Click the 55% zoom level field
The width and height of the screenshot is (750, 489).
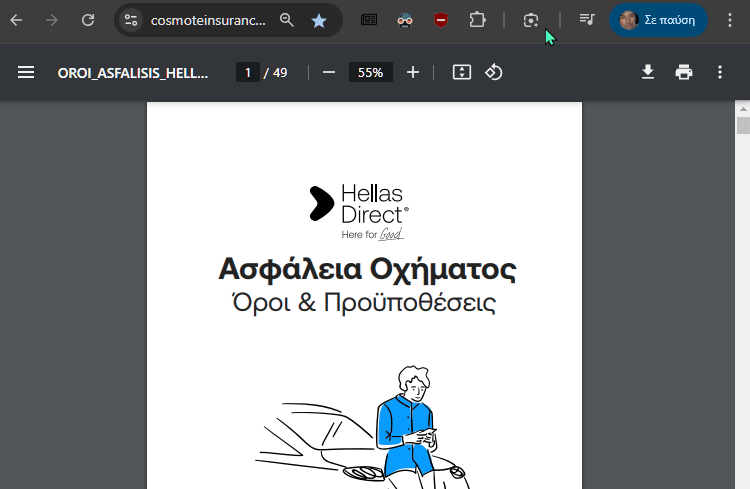(370, 72)
